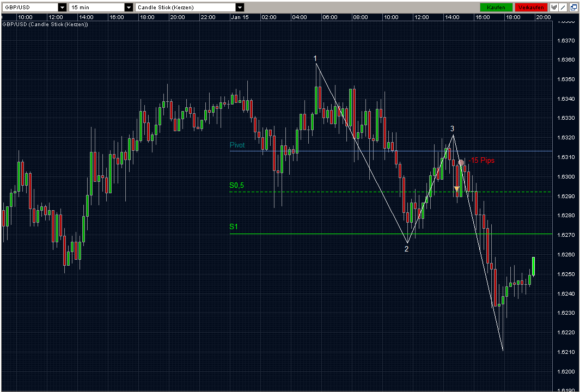Click the 1.6290 price axis label
580x392 pixels.
[566, 197]
